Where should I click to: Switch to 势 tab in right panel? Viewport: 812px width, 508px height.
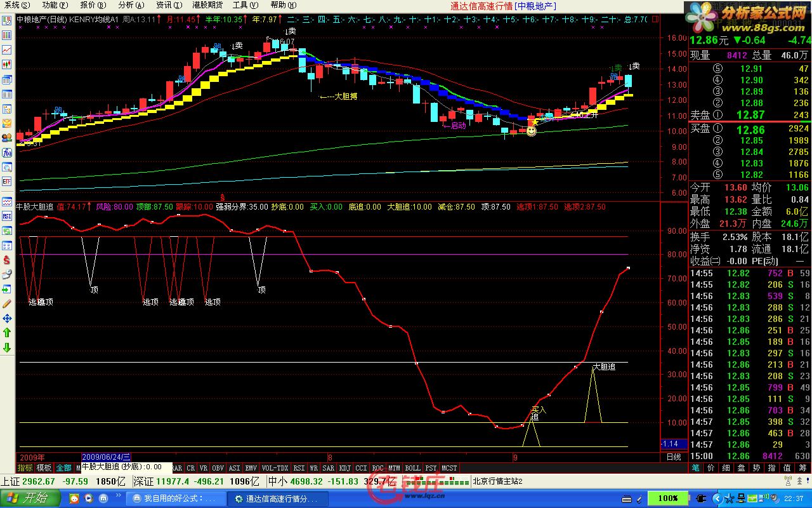coord(757,467)
